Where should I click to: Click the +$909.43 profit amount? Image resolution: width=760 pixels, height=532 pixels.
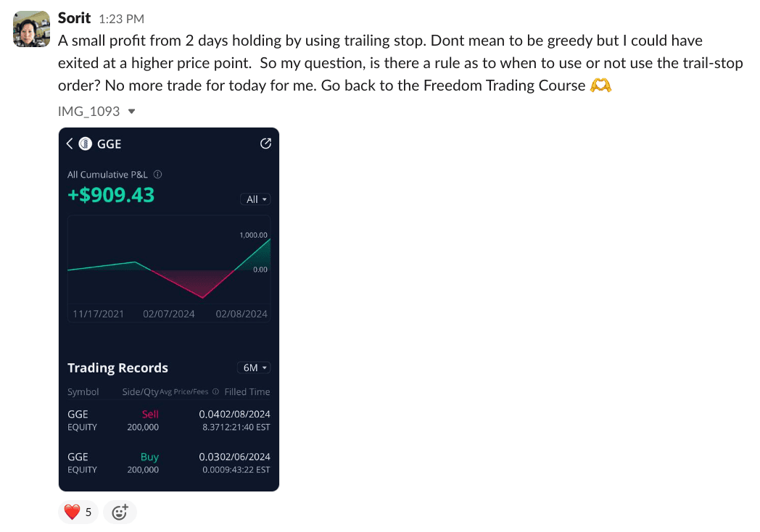coord(111,195)
